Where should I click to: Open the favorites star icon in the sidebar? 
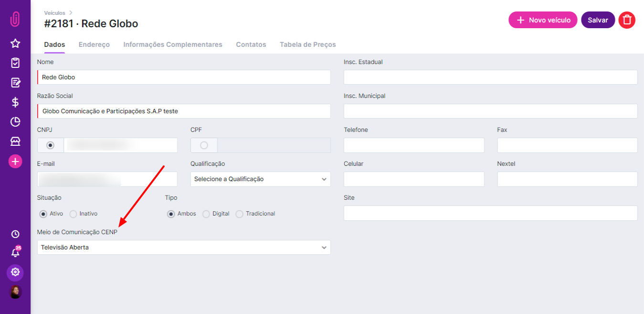coord(15,43)
